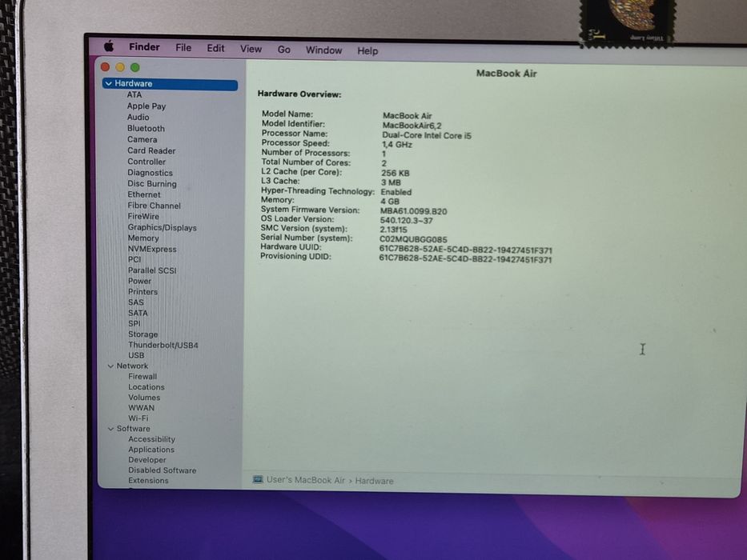Click the Processor Name value Dual-Core Intel Core i5
Image resolution: width=747 pixels, height=560 pixels.
[x=427, y=136]
